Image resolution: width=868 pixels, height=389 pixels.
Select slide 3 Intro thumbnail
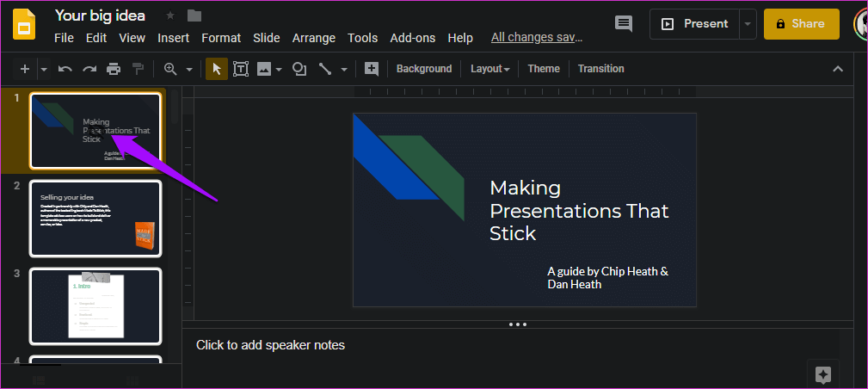click(x=95, y=306)
